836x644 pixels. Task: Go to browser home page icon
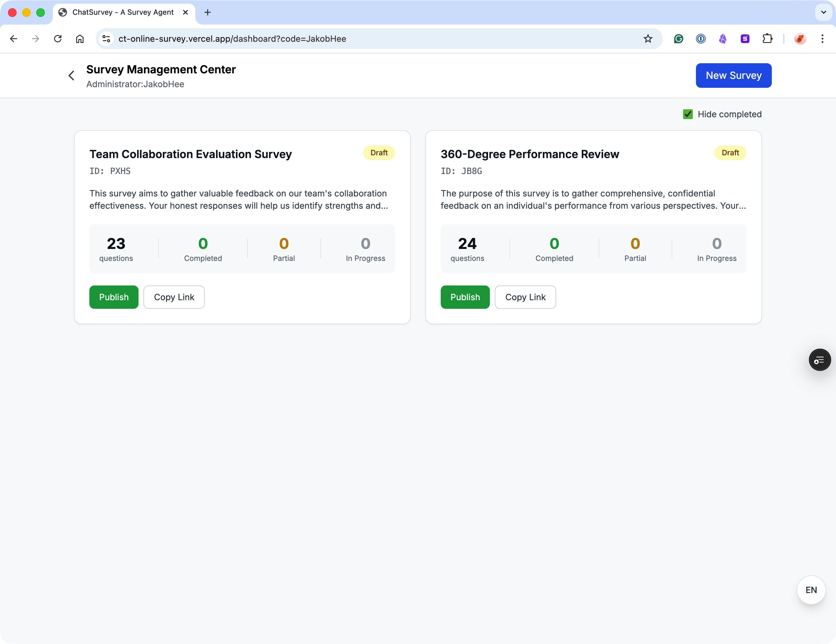[x=80, y=39]
